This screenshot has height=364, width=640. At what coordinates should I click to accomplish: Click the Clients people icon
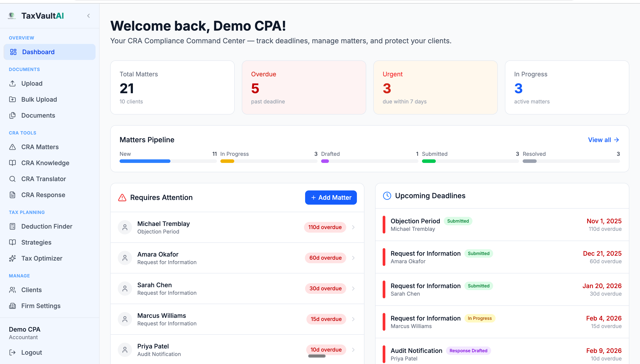tap(13, 290)
